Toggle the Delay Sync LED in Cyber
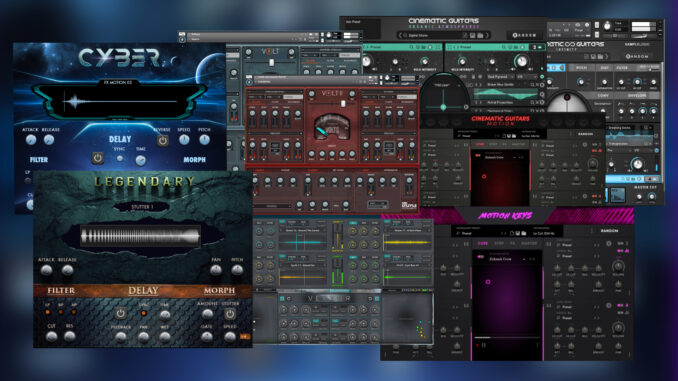The height and width of the screenshot is (381, 678). click(120, 159)
